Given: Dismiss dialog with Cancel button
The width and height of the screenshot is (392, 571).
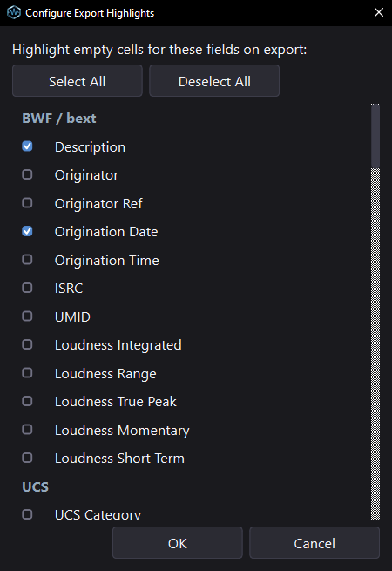Looking at the screenshot, I should (314, 542).
